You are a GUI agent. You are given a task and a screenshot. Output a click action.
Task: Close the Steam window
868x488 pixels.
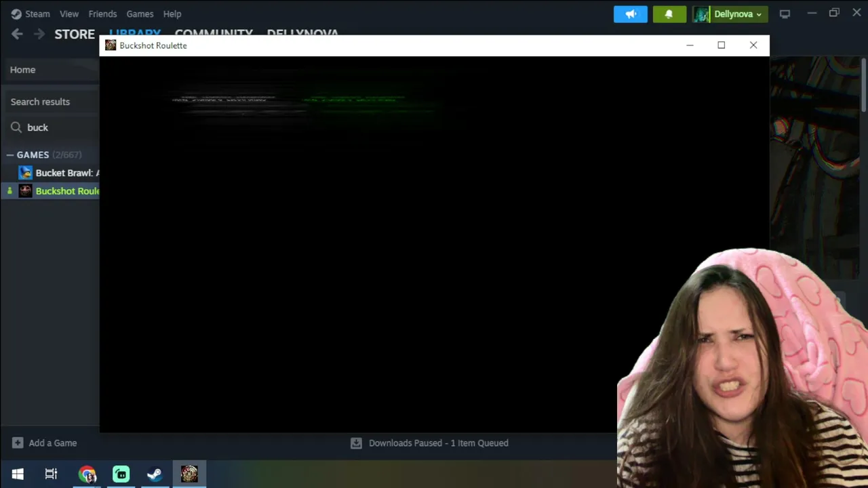pyautogui.click(x=856, y=13)
